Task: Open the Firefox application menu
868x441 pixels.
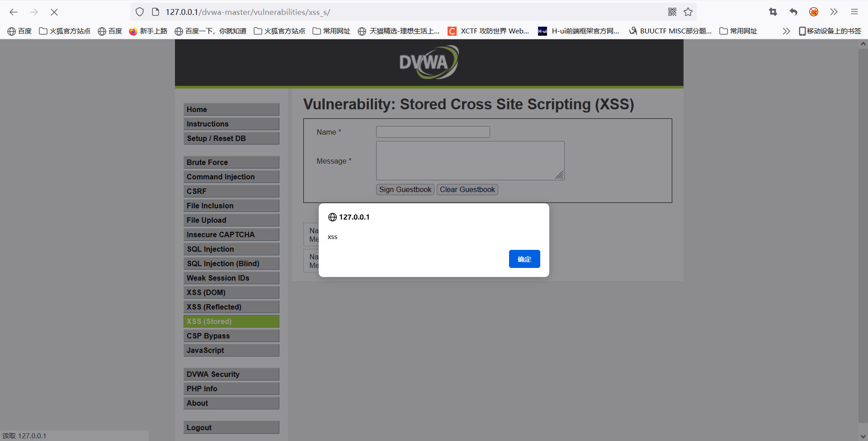Action: click(854, 12)
